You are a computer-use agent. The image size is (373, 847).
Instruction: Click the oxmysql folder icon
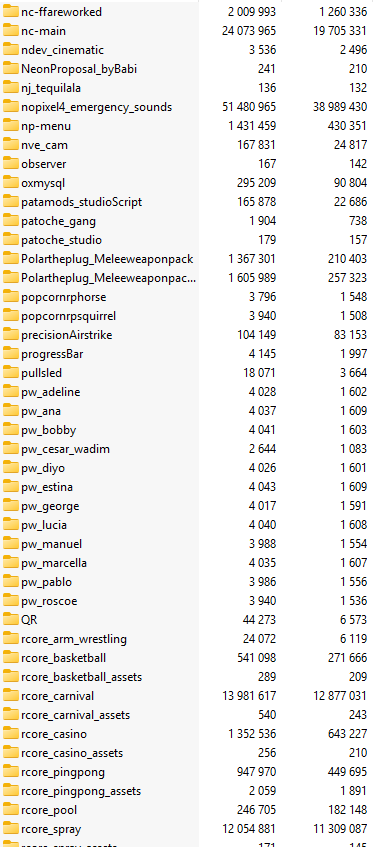tap(10, 183)
